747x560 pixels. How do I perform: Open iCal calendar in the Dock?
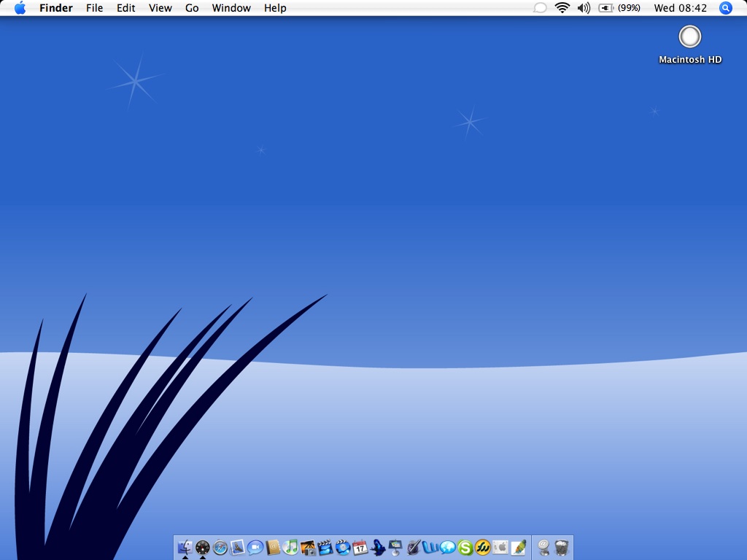tap(360, 547)
